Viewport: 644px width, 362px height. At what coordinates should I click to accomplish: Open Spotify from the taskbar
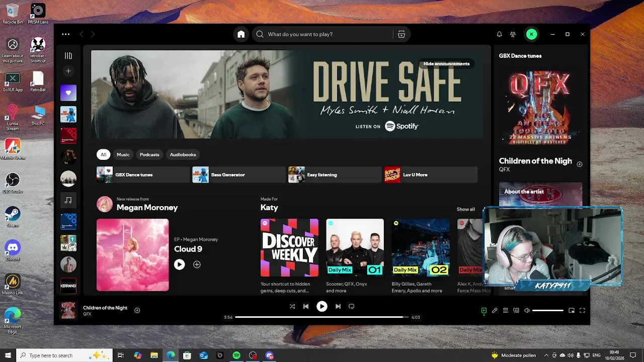[x=236, y=355]
